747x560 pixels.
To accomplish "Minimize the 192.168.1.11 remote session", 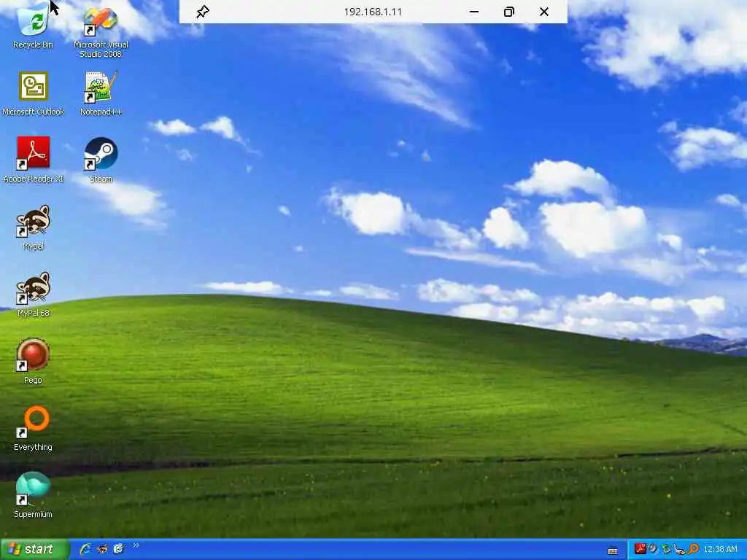I will point(474,12).
